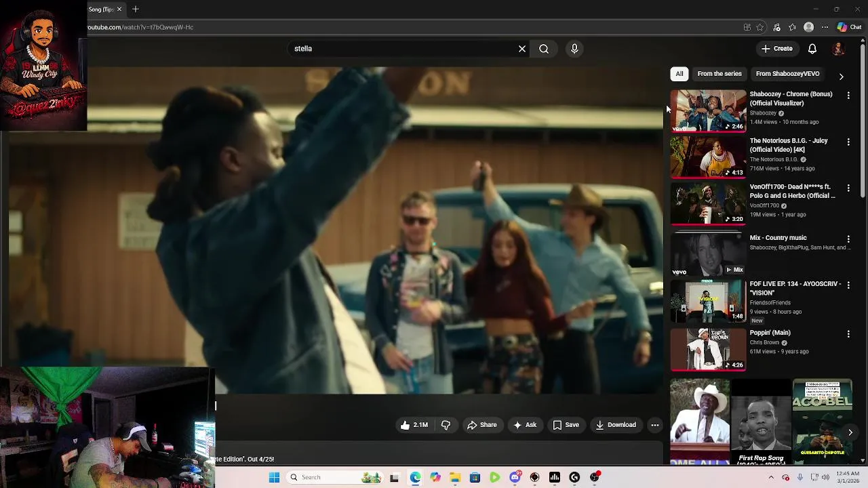Click the Windows taskbar Search box

[x=335, y=477]
